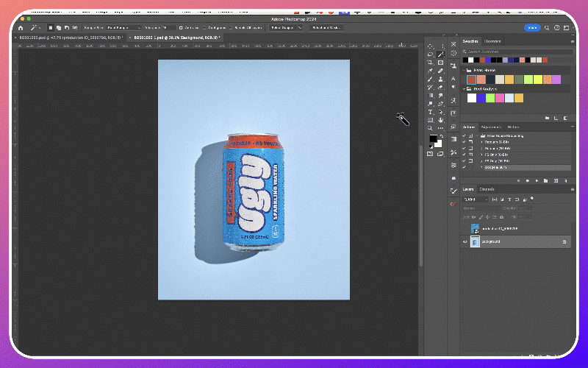Screen dimensions: 588x368
Task: Select the Path Selection arrow tool
Action: (x=440, y=113)
